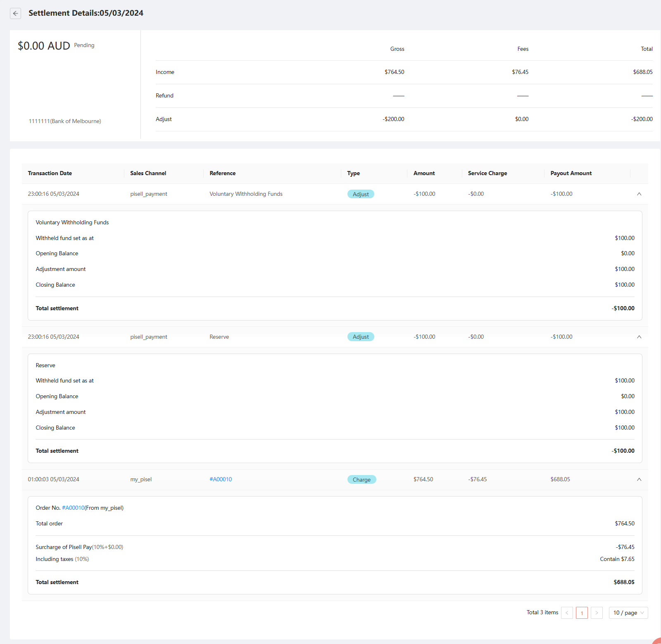Click Contain $7.65 tax value
The height and width of the screenshot is (644, 661).
[x=617, y=559]
